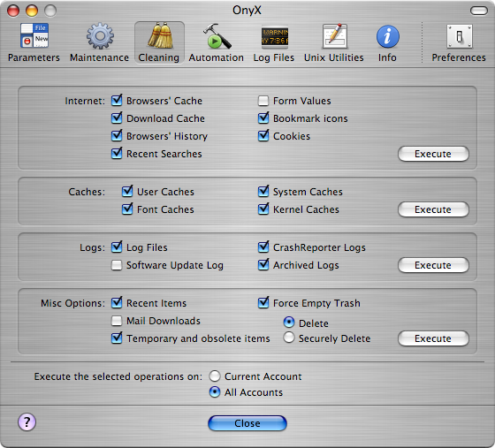Execute the Logs cleaning section

click(433, 265)
